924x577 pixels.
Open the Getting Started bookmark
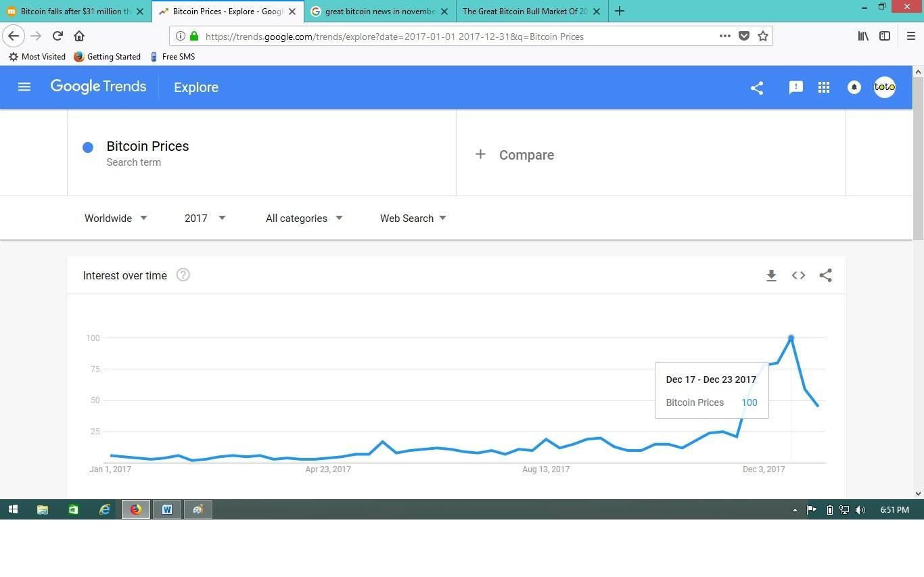(x=107, y=57)
